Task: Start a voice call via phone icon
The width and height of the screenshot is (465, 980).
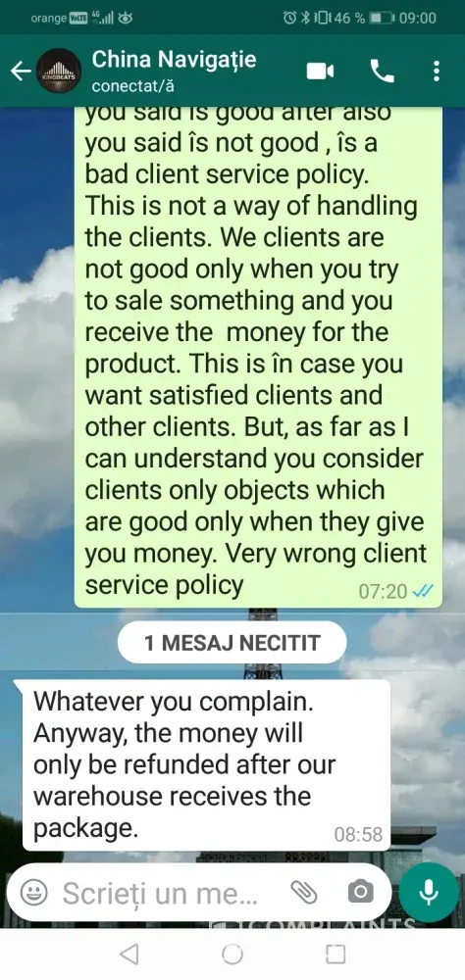Action: (383, 72)
